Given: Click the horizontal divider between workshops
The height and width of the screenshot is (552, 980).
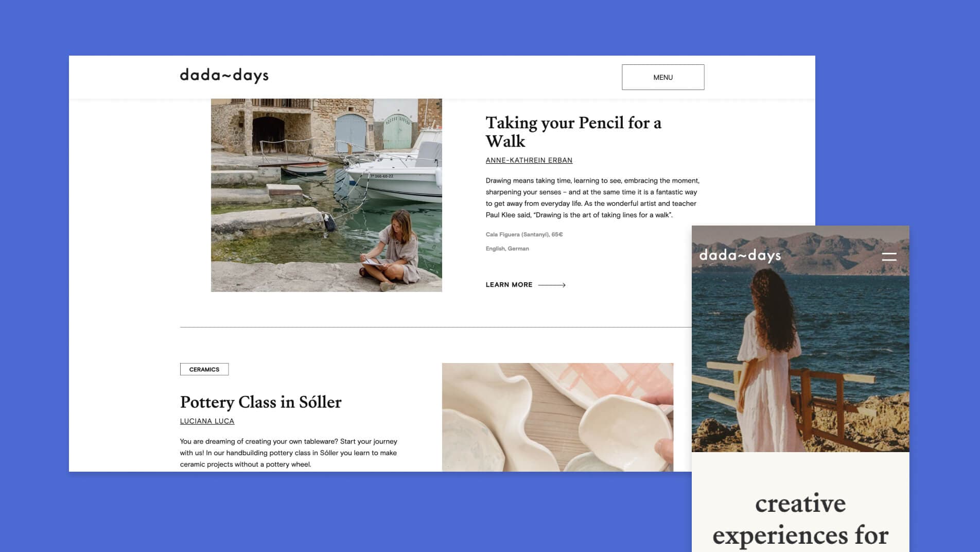Looking at the screenshot, I should click(435, 327).
